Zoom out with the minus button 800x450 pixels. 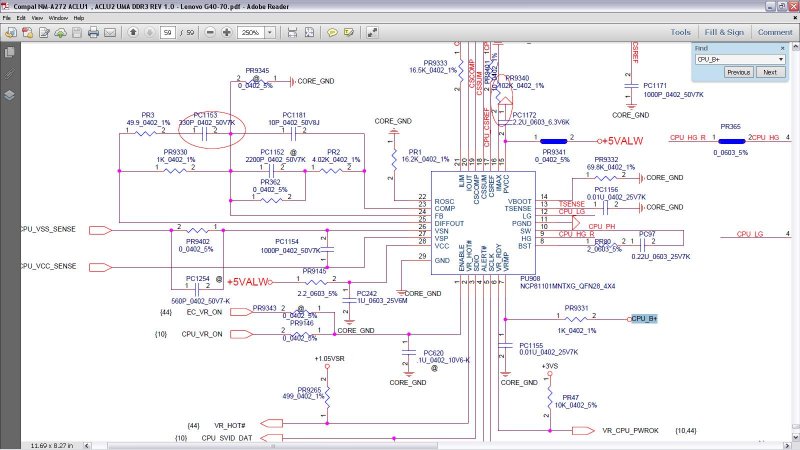pyautogui.click(x=210, y=32)
